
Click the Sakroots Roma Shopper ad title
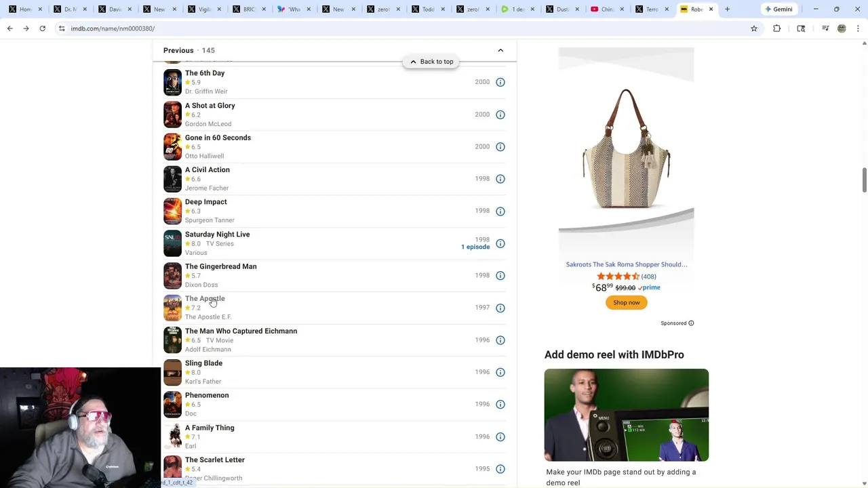click(627, 264)
